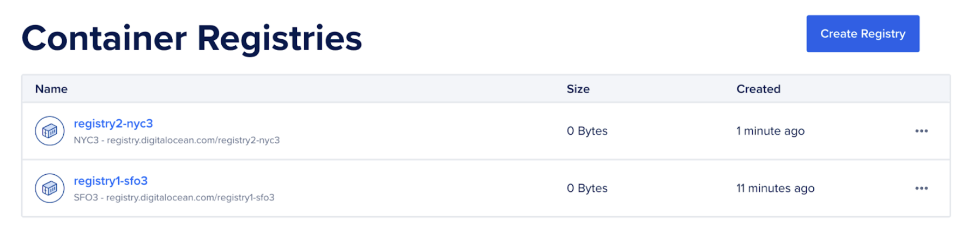This screenshot has width=980, height=244.
Task: Click the "11 minutes ago" created time
Action: 775,188
